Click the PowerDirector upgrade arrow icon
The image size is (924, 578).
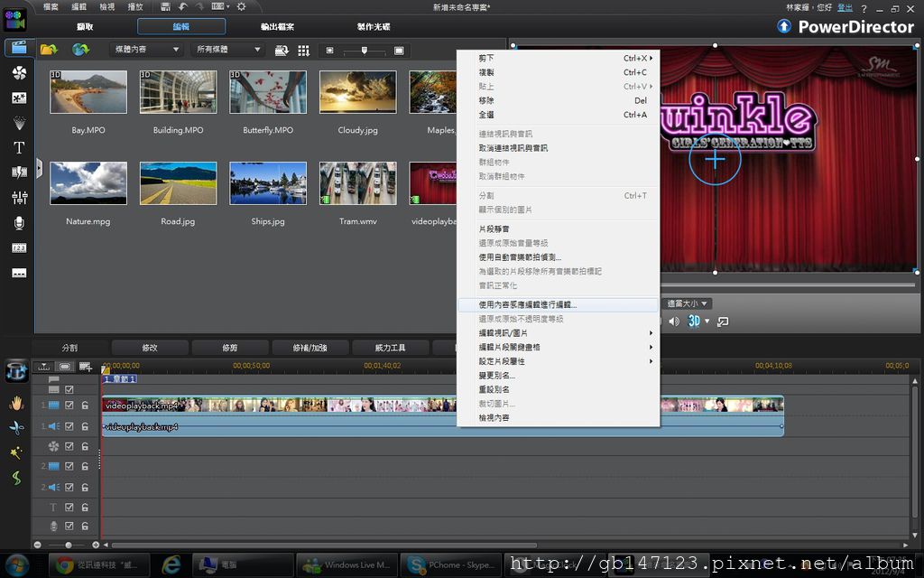pos(784,26)
